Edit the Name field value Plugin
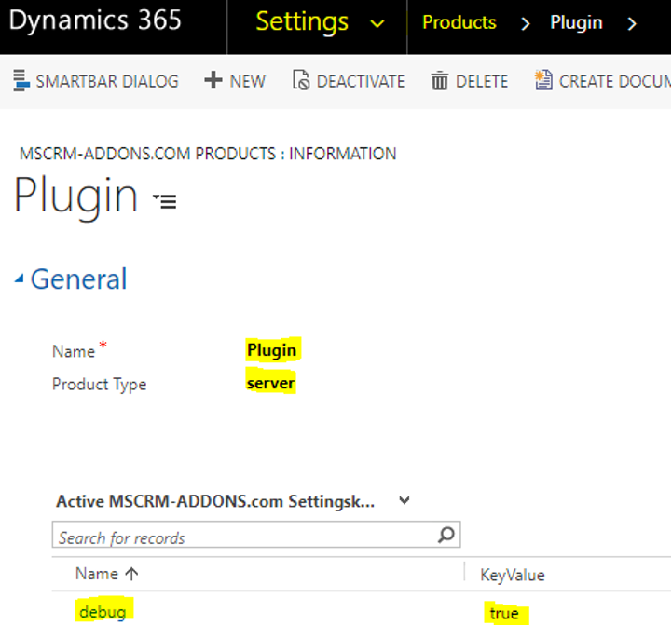The height and width of the screenshot is (625, 672). pos(272,350)
